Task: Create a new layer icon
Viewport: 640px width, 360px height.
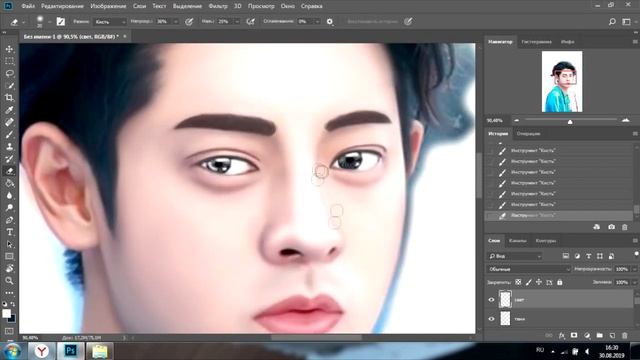Action: click(612, 336)
